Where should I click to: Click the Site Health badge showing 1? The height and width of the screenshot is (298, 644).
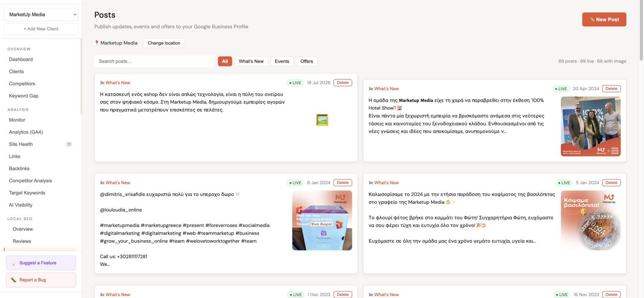69,144
